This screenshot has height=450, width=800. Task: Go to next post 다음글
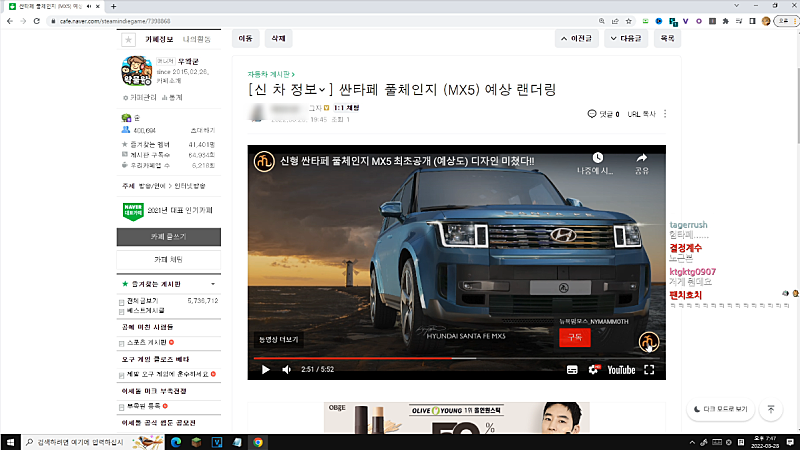pos(626,39)
